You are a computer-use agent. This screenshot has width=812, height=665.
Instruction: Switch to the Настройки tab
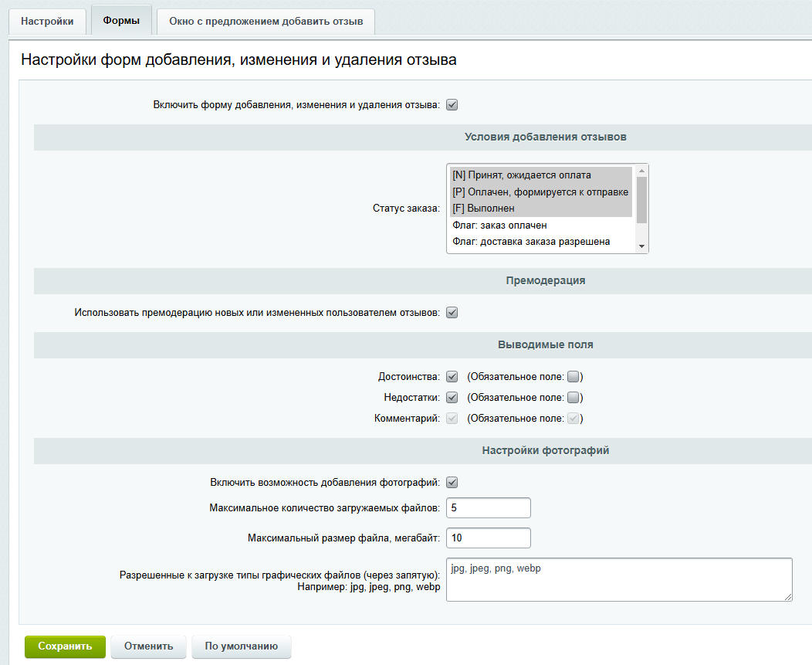point(47,22)
